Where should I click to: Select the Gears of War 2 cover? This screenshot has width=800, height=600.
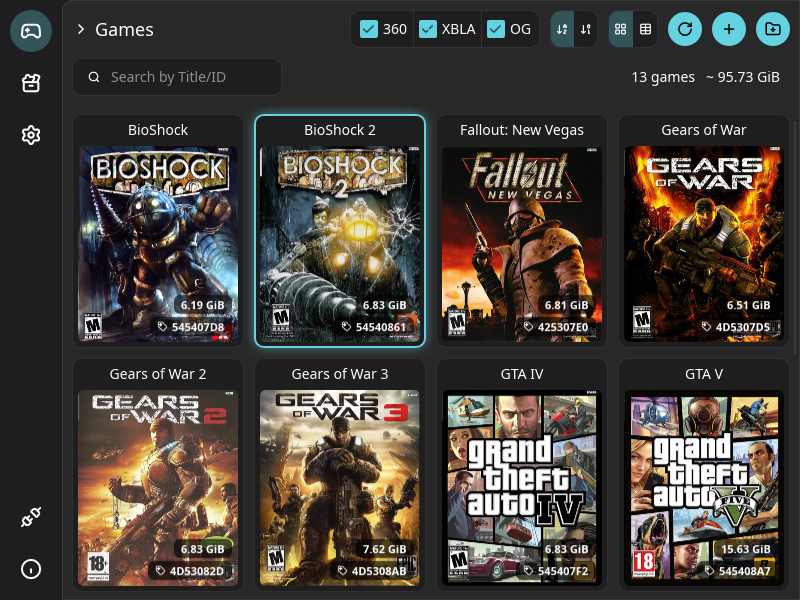point(158,488)
